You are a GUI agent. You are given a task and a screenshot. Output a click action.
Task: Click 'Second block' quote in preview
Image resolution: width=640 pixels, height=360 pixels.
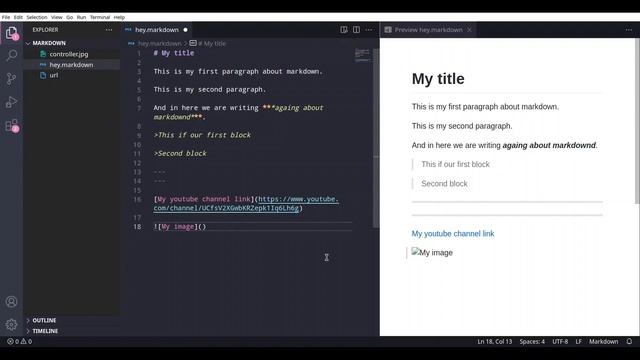click(444, 184)
